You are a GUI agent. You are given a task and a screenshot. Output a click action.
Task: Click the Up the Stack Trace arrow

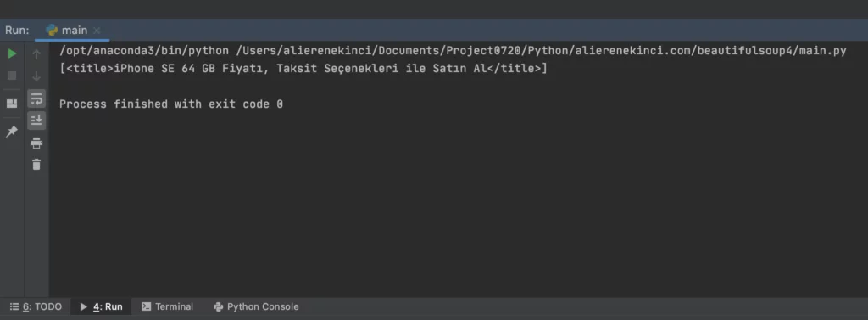point(36,53)
